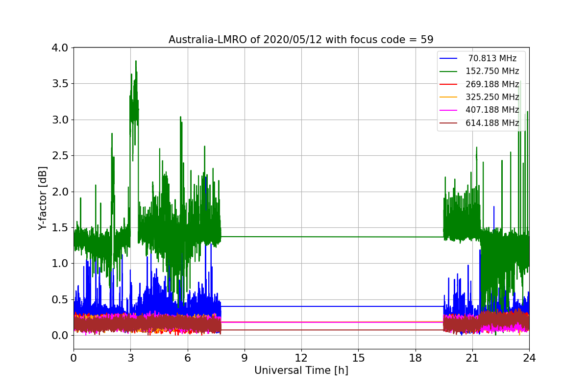Viewport: 588px width, 392px height.
Task: Click the brown legend line for 614.188 MHz
Action: 448,123
